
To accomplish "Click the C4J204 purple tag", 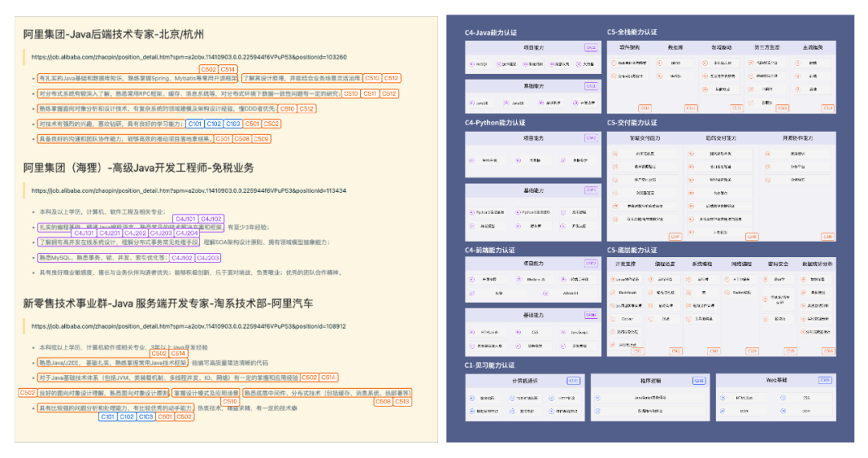I will point(187,234).
